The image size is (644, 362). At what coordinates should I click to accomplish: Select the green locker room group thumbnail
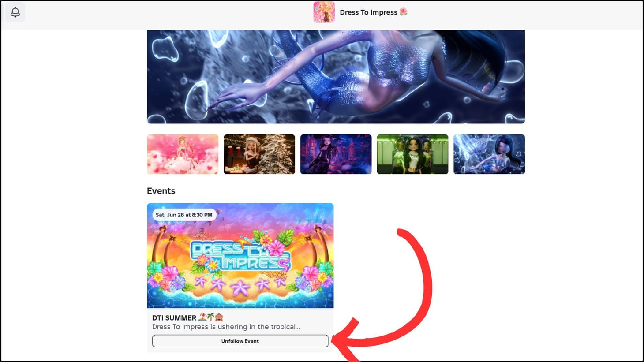pos(412,154)
